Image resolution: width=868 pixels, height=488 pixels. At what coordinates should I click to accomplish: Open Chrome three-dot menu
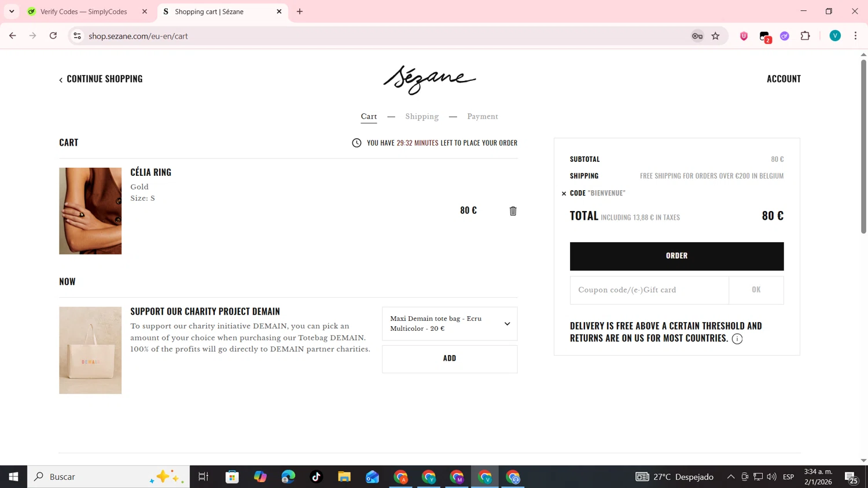(855, 36)
